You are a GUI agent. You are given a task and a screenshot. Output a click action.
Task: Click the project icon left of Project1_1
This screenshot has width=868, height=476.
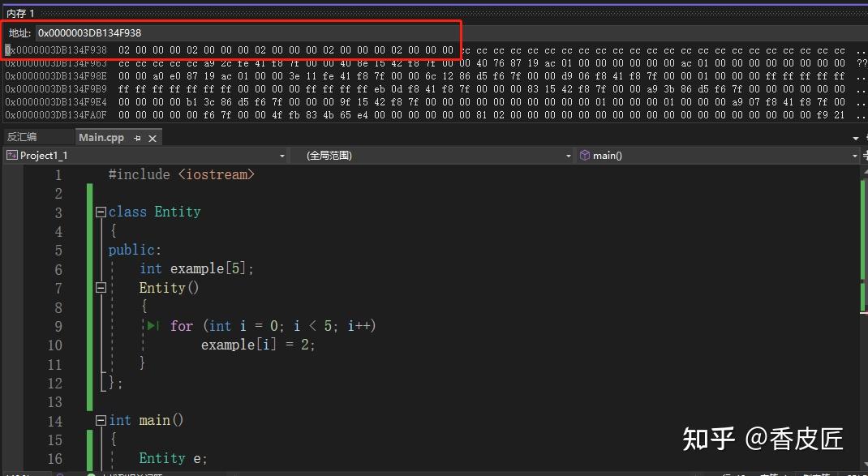(x=11, y=155)
